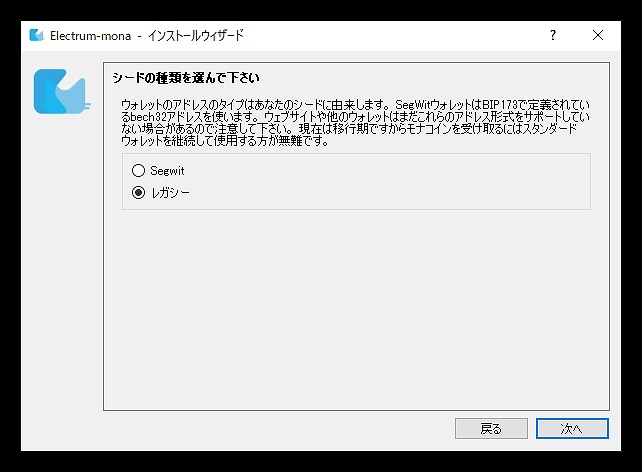Click the window title Electrum-mona - インストールウィザード

[x=147, y=36]
